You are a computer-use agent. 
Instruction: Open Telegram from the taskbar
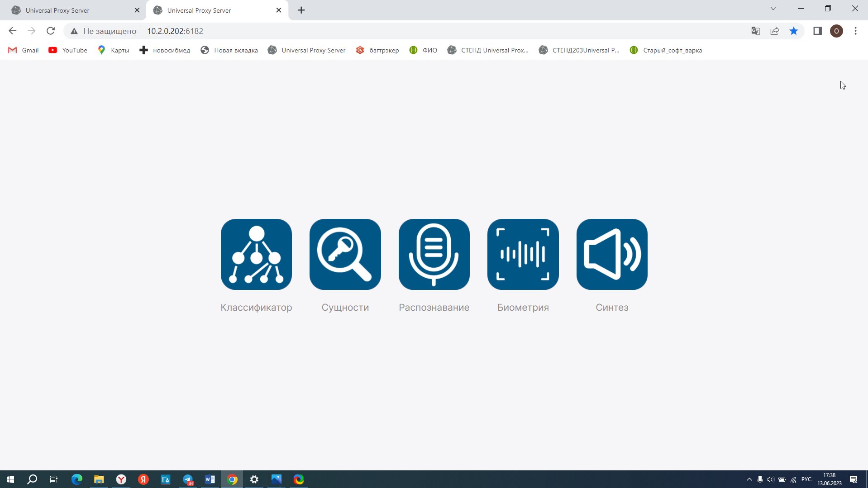(x=188, y=479)
